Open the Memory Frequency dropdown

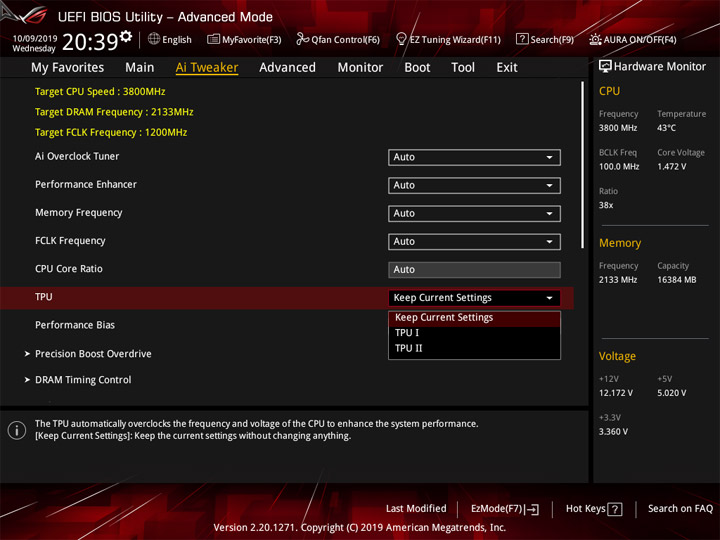(x=474, y=214)
